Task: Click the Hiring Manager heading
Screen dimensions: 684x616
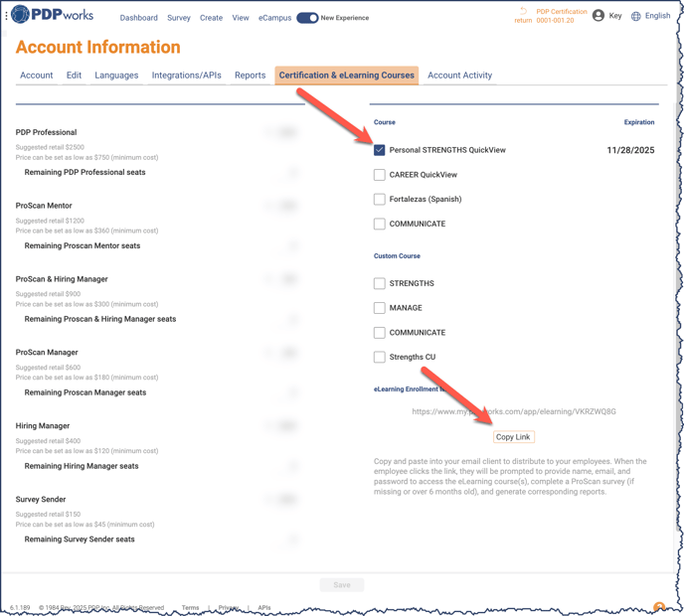Action: (x=43, y=426)
